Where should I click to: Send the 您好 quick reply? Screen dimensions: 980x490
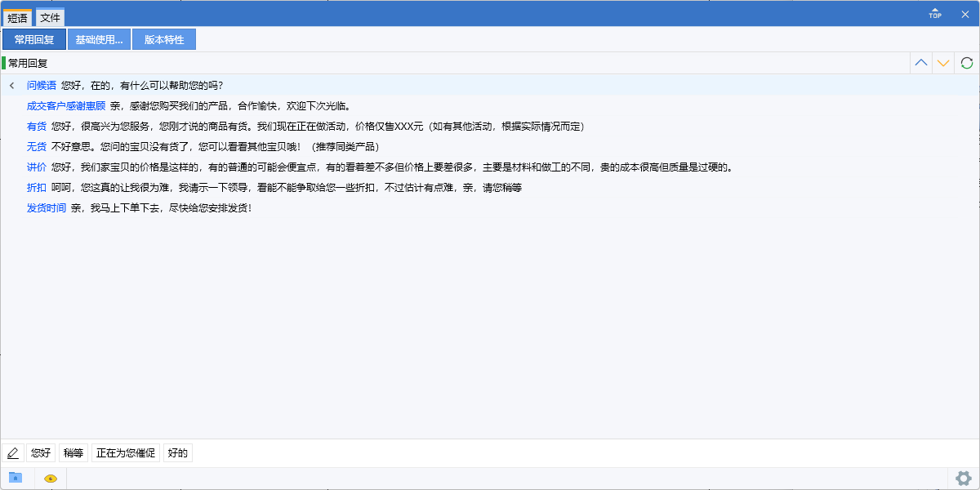tap(40, 452)
